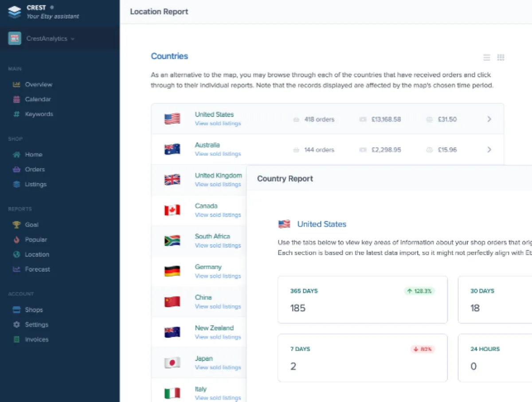Viewport: 532px width, 402px height.
Task: Click the Japan flag icon
Action: tap(172, 363)
